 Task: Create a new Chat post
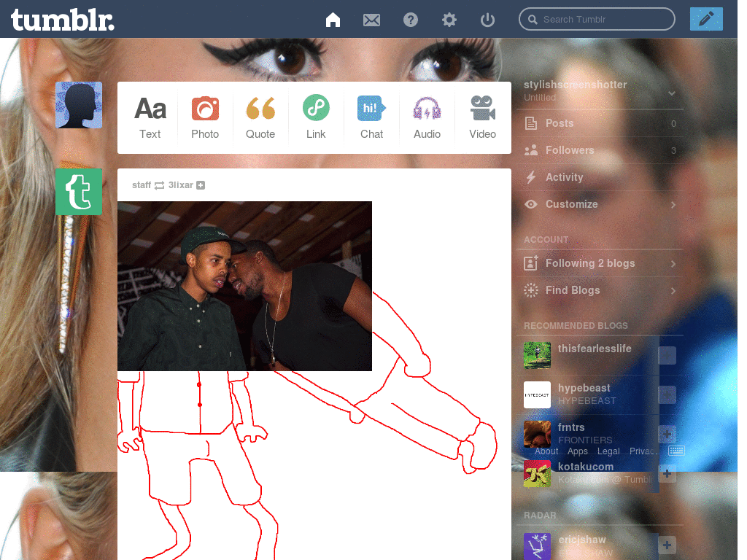pyautogui.click(x=371, y=117)
